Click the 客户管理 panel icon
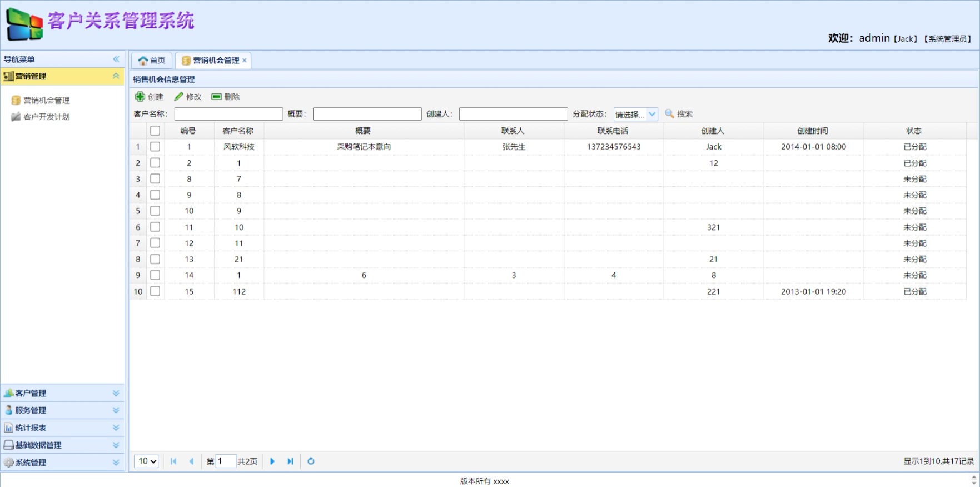The width and height of the screenshot is (980, 487). tap(8, 393)
